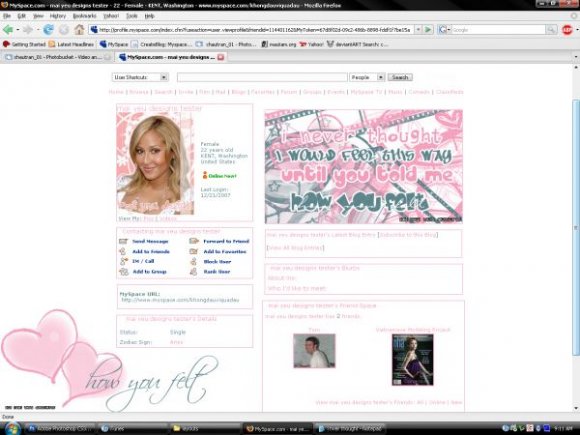Click the Rank User icon

pos(194,272)
